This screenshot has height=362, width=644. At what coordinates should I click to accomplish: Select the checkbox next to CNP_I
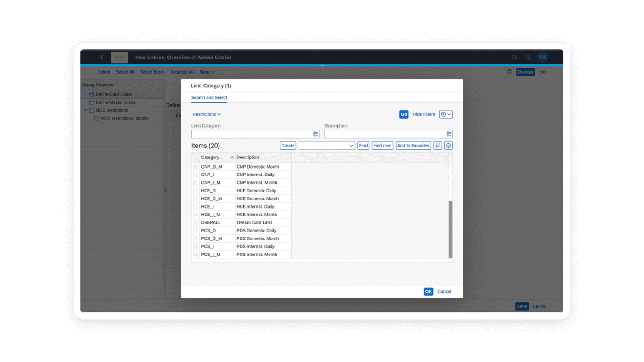tap(195, 175)
